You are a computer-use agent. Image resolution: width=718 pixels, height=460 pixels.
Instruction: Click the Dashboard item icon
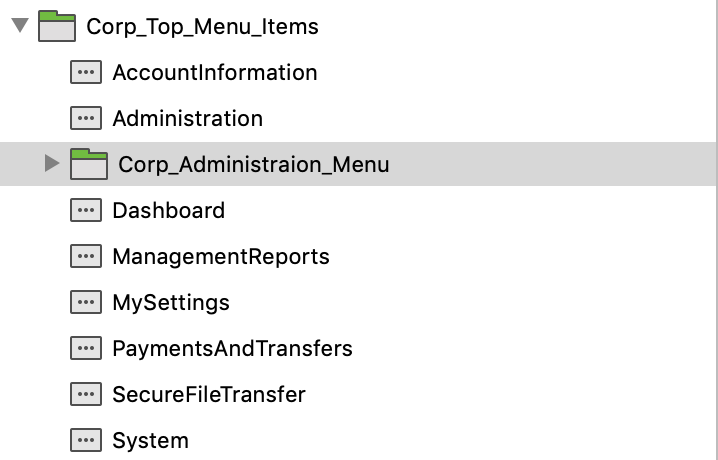point(86,210)
